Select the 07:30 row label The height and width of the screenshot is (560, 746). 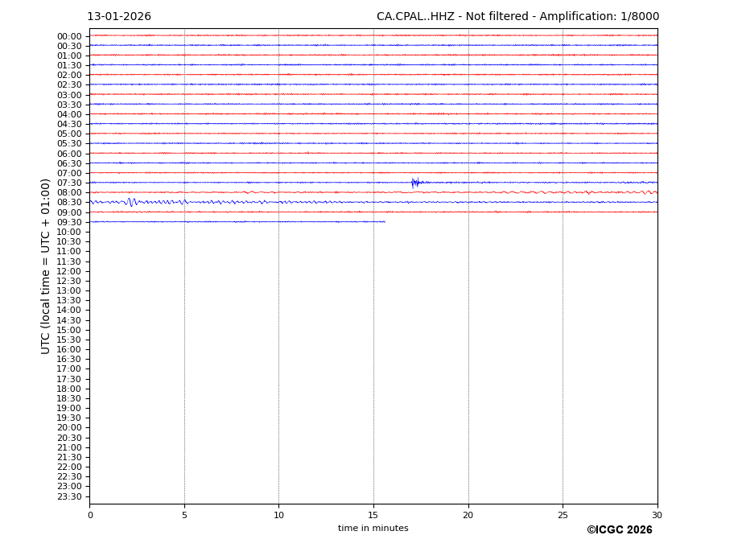click(69, 183)
